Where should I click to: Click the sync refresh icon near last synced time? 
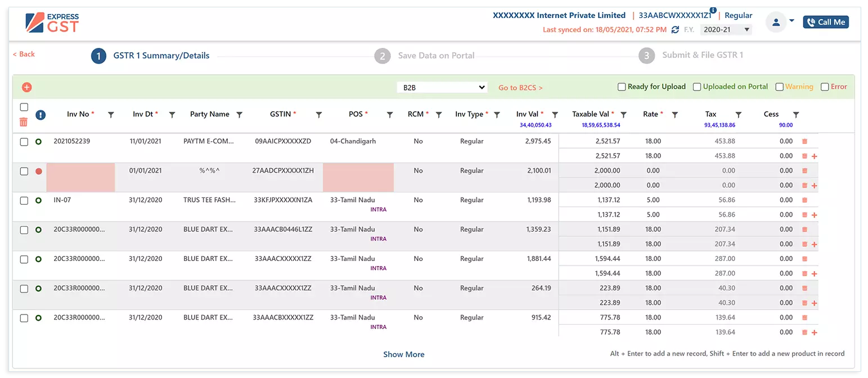(x=675, y=30)
